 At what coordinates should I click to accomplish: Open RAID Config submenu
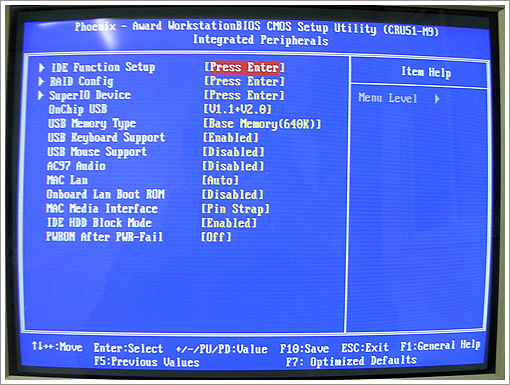pyautogui.click(x=82, y=81)
